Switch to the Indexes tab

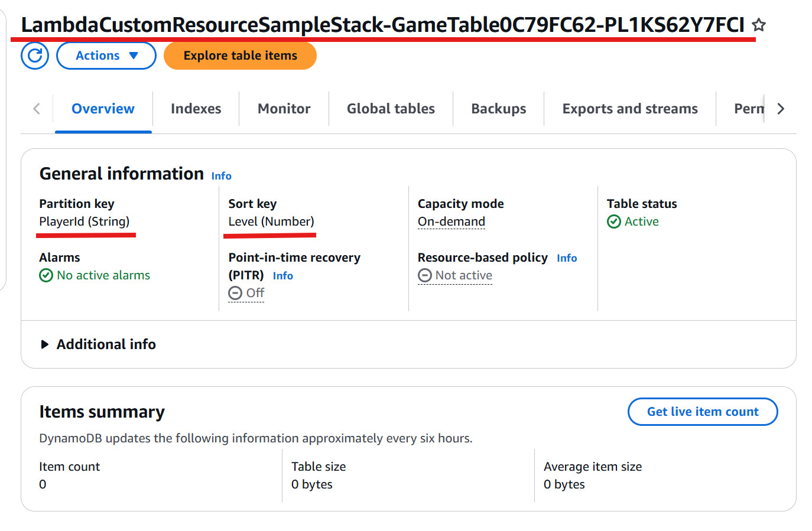click(x=196, y=109)
